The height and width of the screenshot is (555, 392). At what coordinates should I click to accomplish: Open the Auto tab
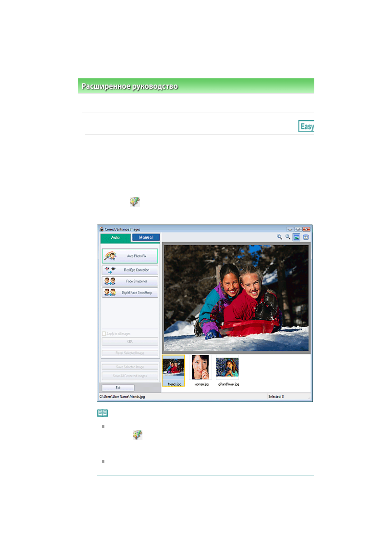tap(115, 238)
